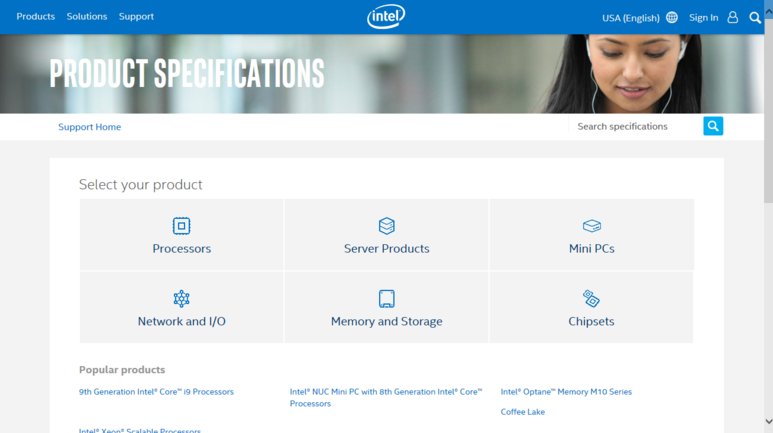Open the Solutions menu
The height and width of the screenshot is (433, 773).
(x=87, y=16)
